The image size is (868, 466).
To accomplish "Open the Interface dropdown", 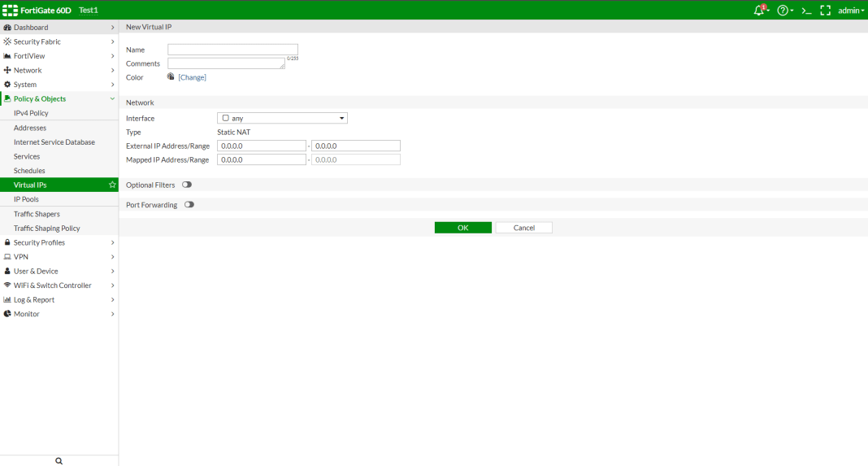I will (x=282, y=119).
